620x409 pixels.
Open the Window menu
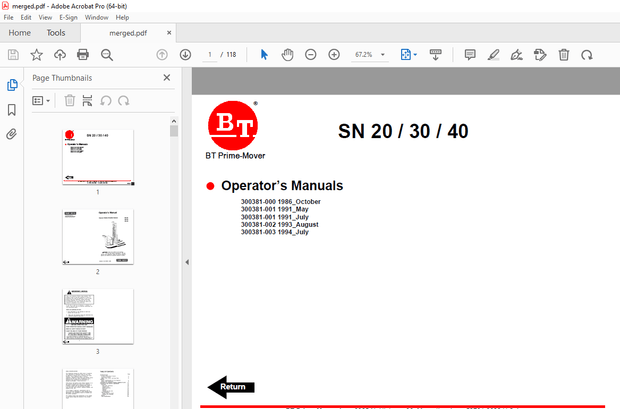pos(96,17)
